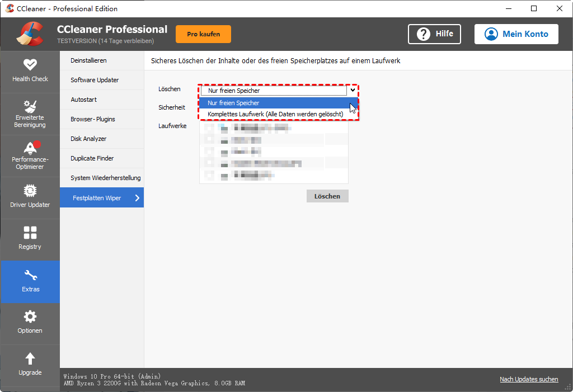Open the Health Check section
The height and width of the screenshot is (392, 573).
pyautogui.click(x=30, y=72)
